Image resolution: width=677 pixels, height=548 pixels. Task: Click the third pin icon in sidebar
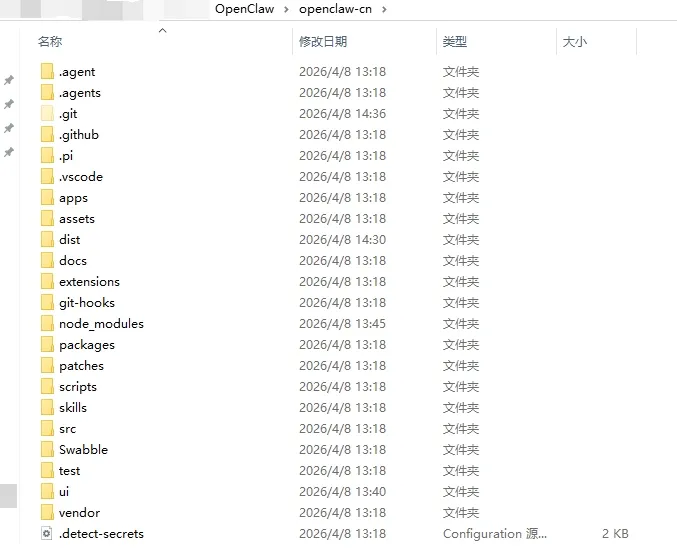tap(9, 128)
